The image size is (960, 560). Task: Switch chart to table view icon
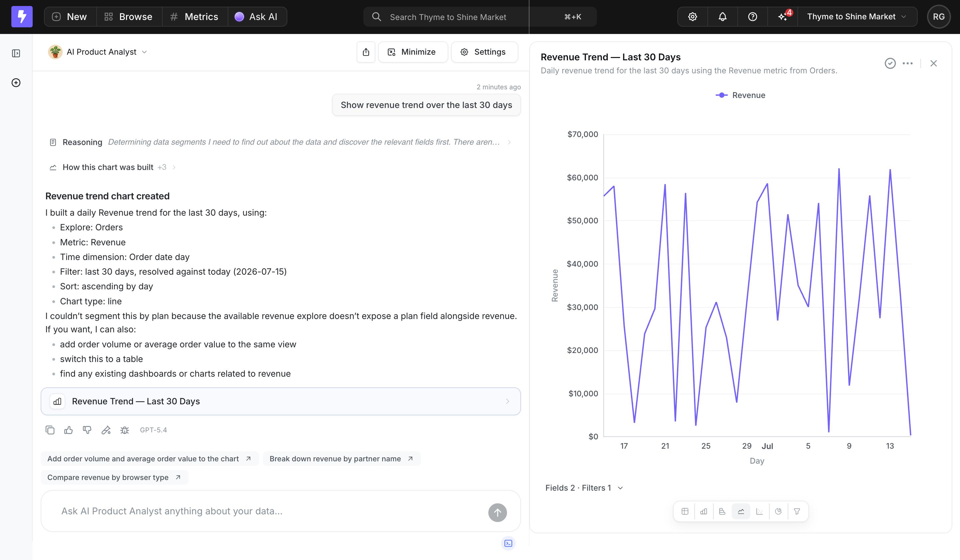point(685,511)
